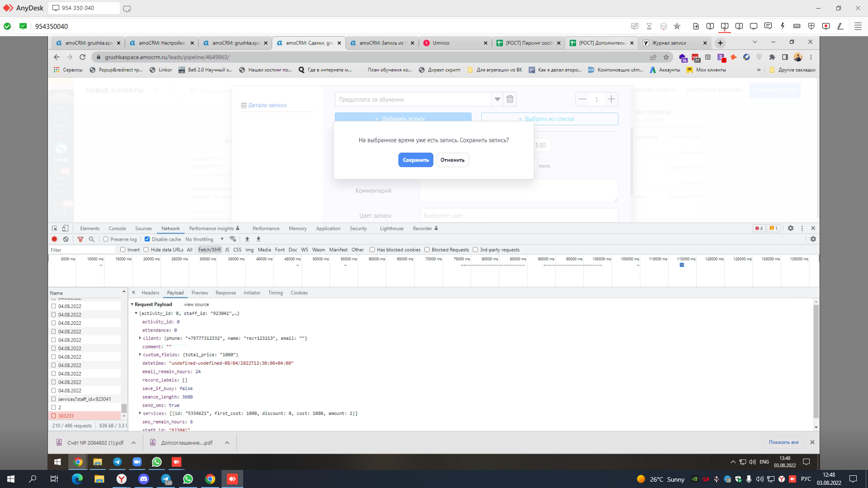Filter requests by JS type
Image resolution: width=868 pixels, height=488 pixels.
coord(227,249)
